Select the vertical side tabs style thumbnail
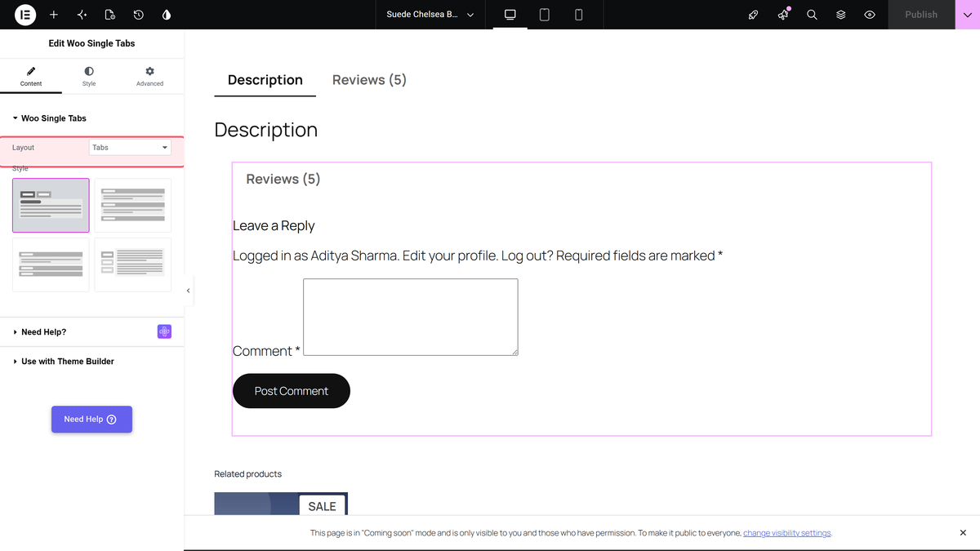Screen dimensions: 980x551 [x=133, y=264]
